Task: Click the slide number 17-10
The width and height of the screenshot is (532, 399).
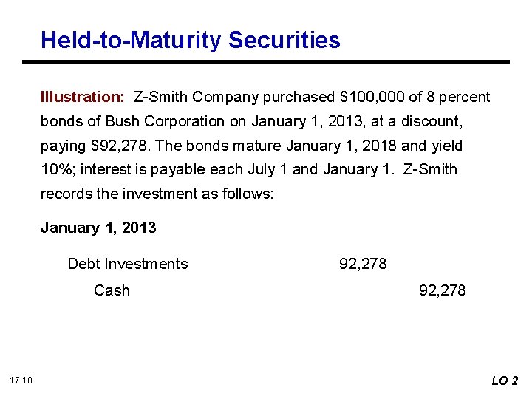Action: coord(21,381)
